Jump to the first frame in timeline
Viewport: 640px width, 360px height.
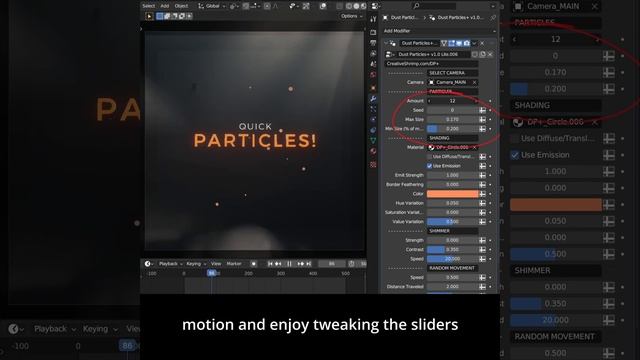tap(270, 264)
